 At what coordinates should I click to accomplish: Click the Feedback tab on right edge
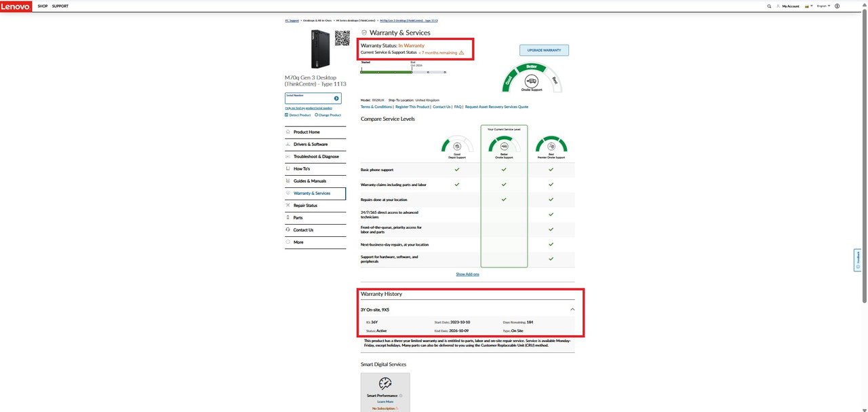click(858, 260)
